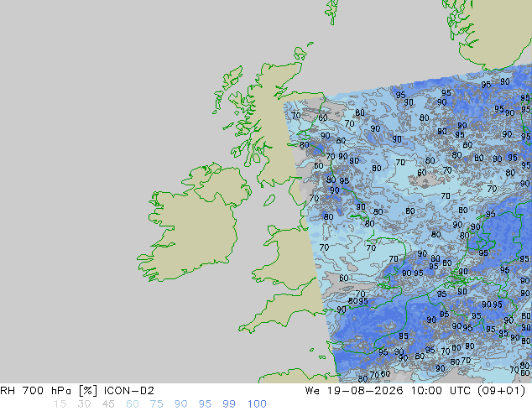Click the "(09+01)" forecast run text
Viewport: 532px width, 411px height.
(502, 391)
